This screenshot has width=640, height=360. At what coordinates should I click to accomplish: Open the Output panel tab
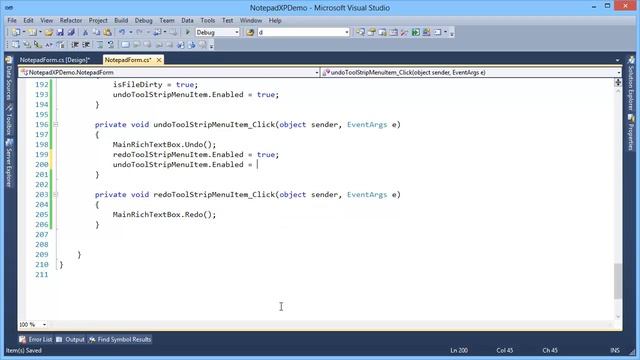70,339
